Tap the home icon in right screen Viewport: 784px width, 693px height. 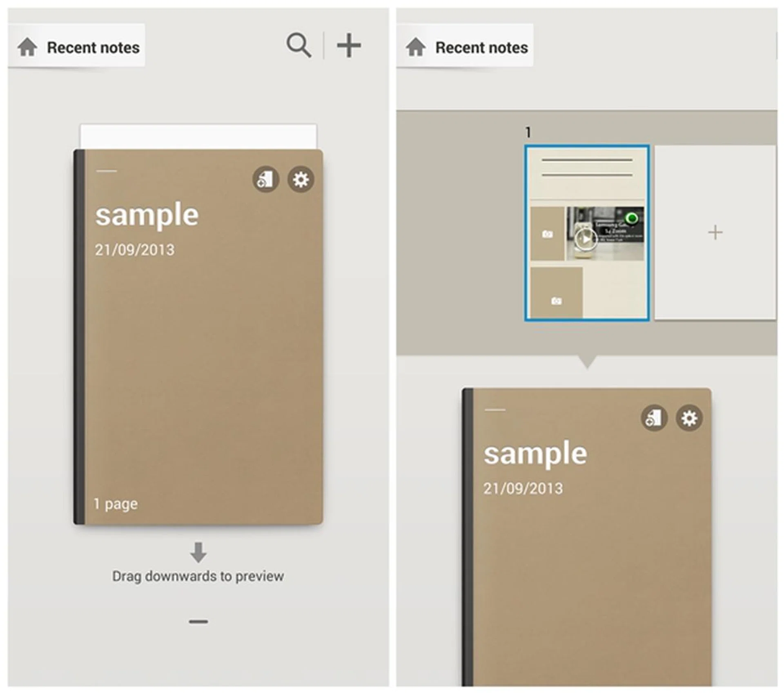click(x=416, y=47)
